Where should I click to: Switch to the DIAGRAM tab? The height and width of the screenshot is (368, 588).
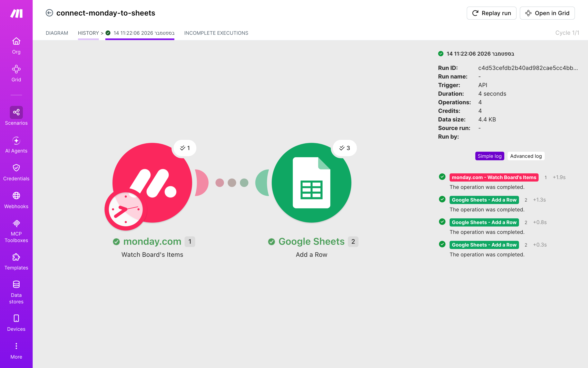click(57, 33)
